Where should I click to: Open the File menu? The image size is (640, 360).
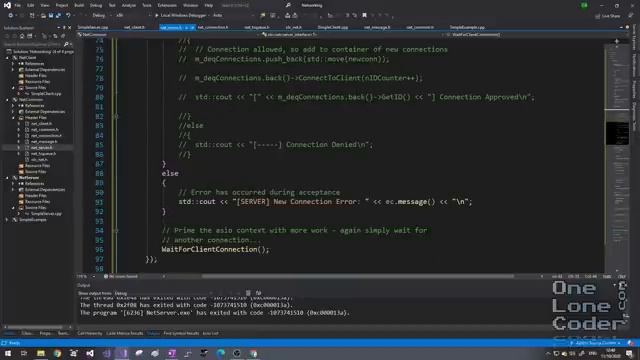18,5
